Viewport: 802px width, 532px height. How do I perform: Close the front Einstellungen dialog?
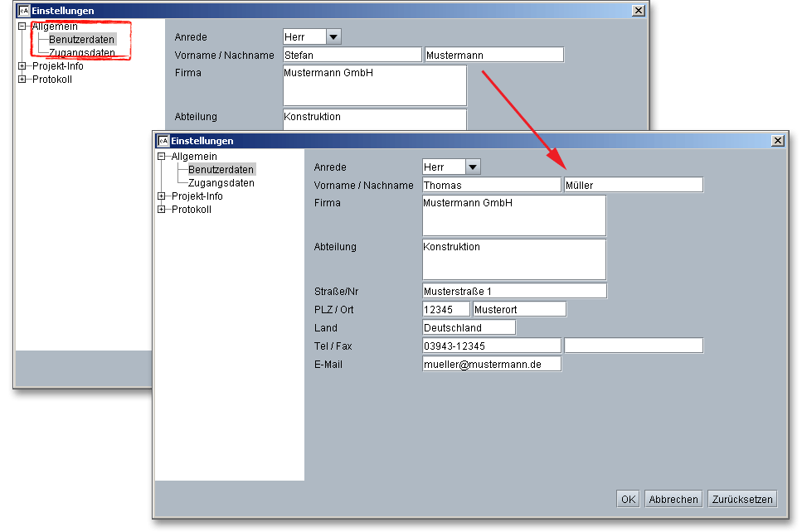777,141
